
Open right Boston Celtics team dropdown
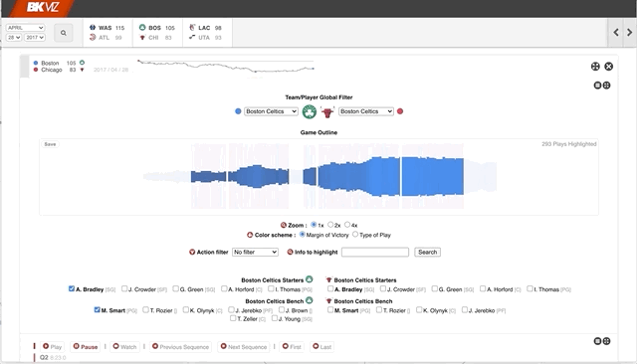[x=366, y=111]
